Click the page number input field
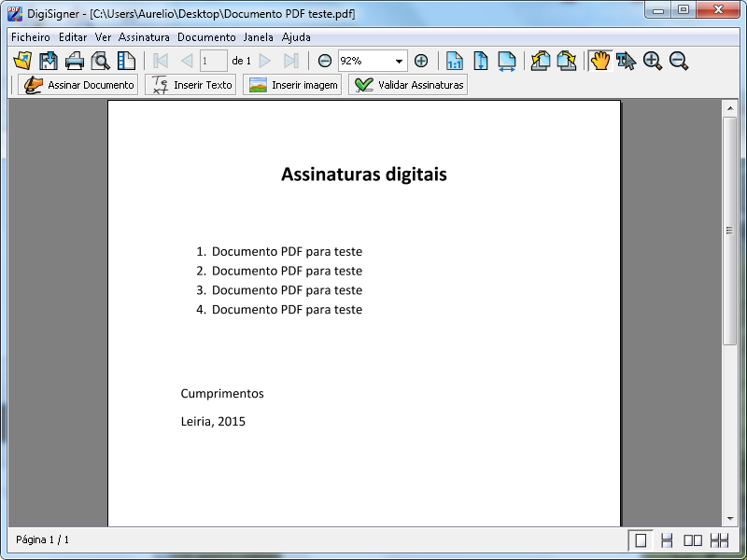 [x=213, y=61]
